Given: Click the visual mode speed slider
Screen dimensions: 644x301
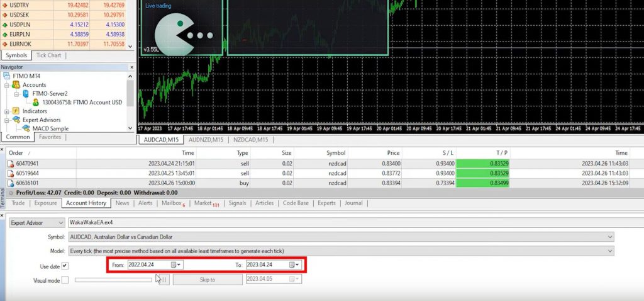Looking at the screenshot, I should pyautogui.click(x=113, y=280).
